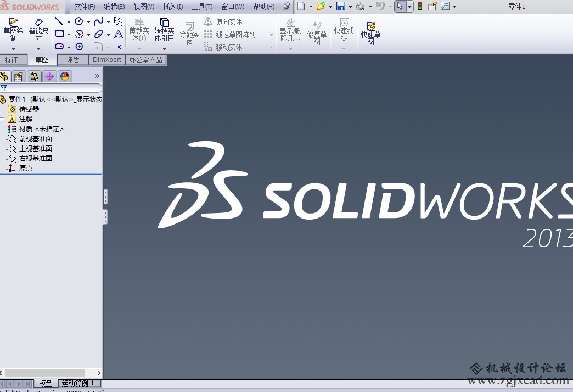This screenshot has width=573, height=392.
Task: Select Origin (原点) in tree
Action: [x=26, y=169]
